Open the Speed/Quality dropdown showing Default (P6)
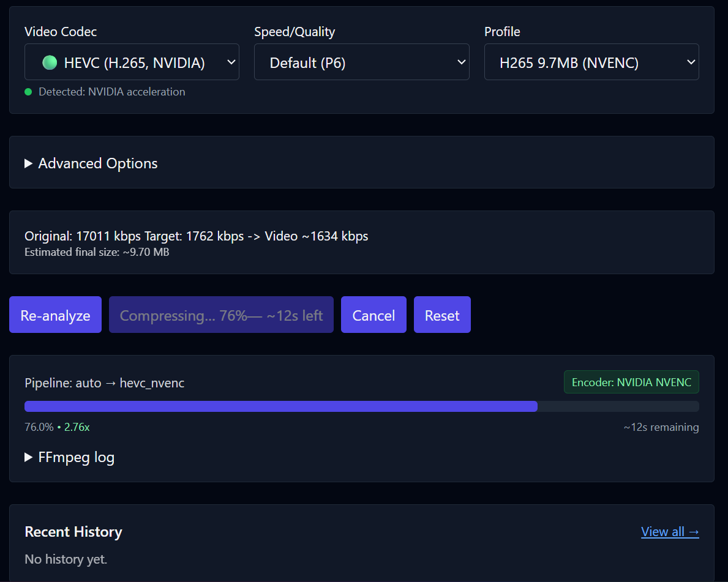 point(361,62)
